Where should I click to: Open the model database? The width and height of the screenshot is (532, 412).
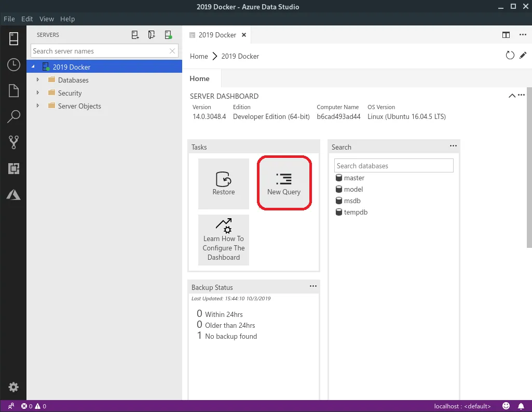349,189
